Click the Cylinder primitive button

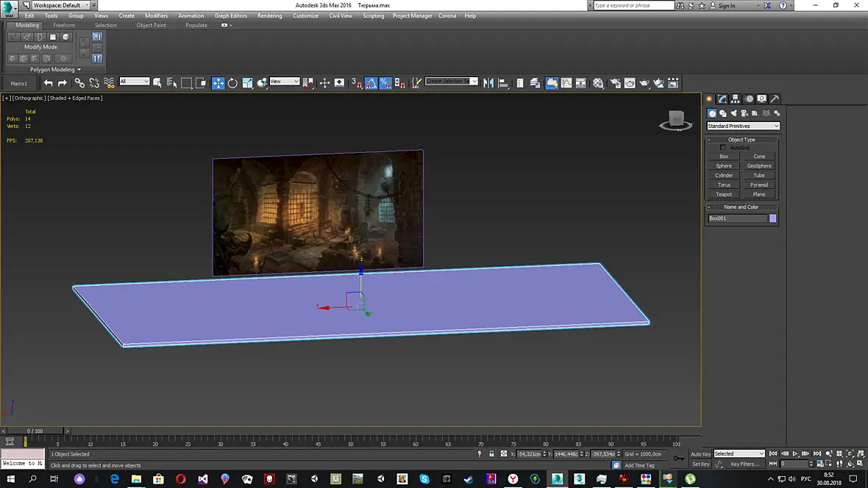[x=724, y=176]
